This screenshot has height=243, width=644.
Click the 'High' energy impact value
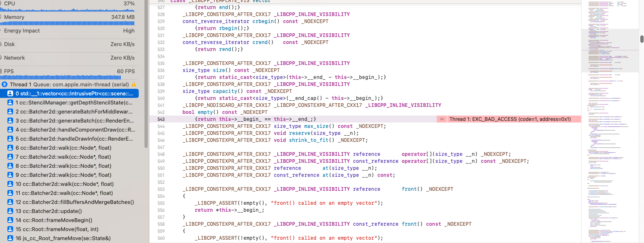click(129, 31)
